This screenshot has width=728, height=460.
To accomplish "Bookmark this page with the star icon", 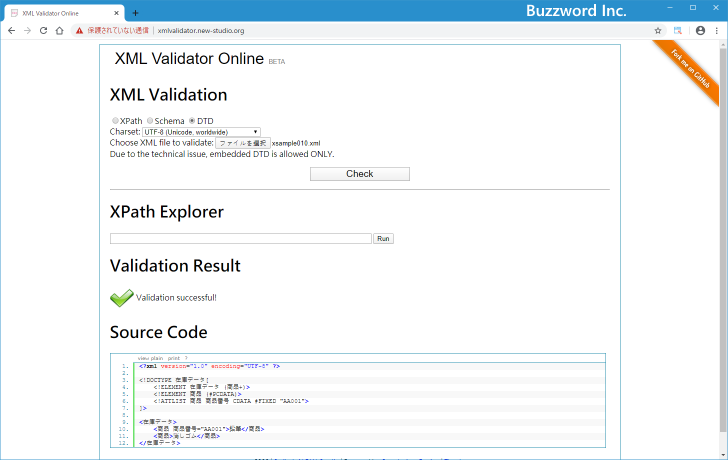I will [658, 31].
